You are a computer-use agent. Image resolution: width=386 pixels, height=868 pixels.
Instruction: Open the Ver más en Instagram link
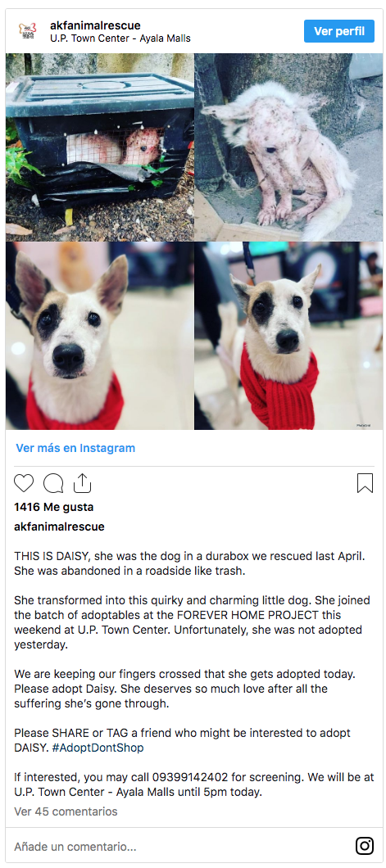[x=75, y=448]
